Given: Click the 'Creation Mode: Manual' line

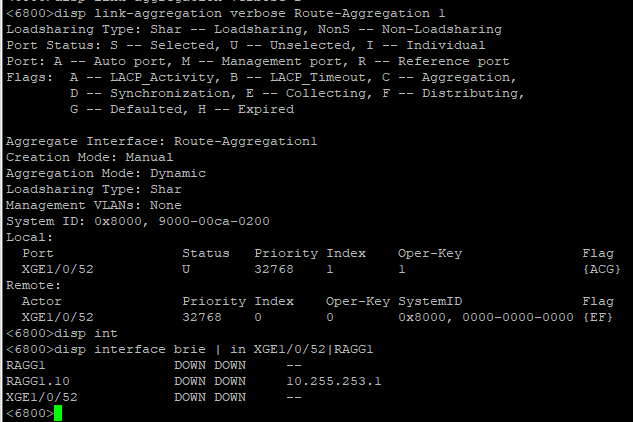Looking at the screenshot, I should point(89,157).
